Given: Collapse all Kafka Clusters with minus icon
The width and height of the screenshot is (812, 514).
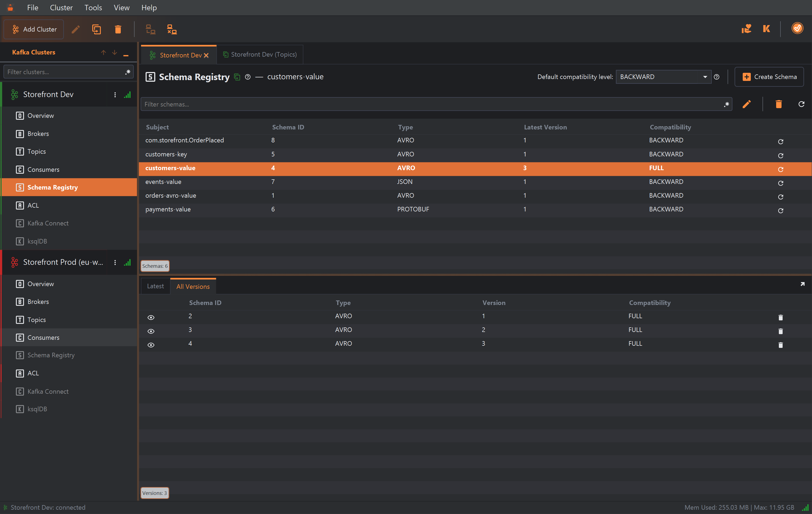Looking at the screenshot, I should 126,55.
